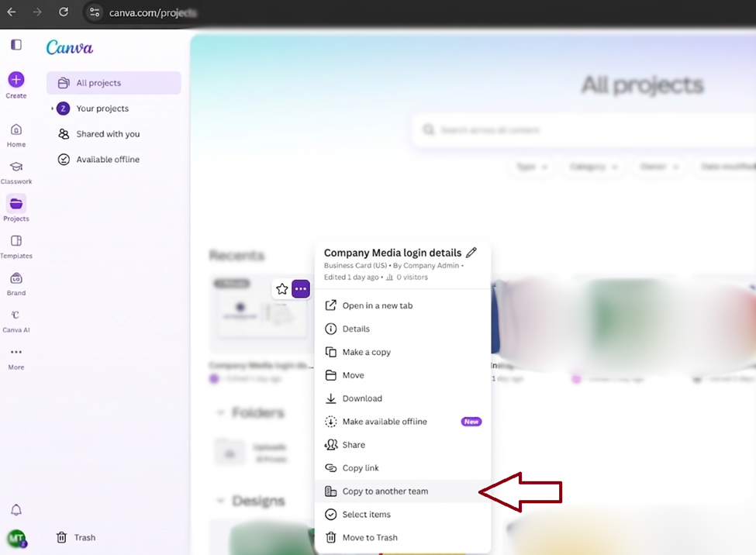Viewport: 756px width, 555px height.
Task: Select Make available offline
Action: (x=385, y=421)
